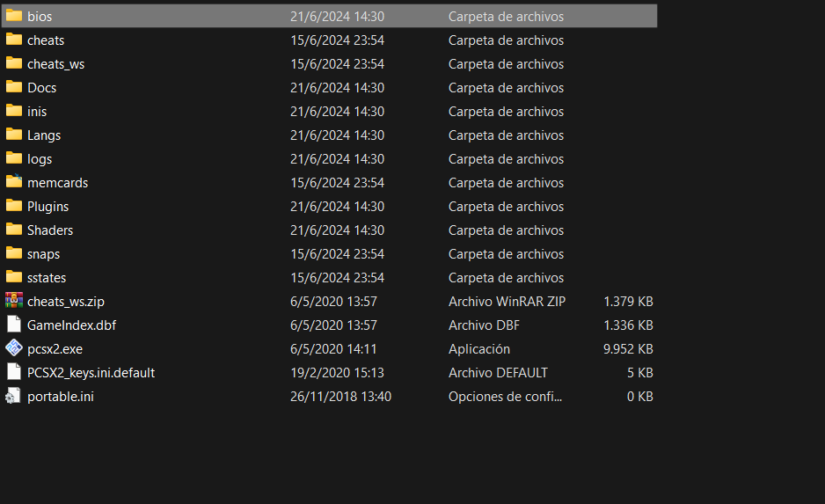
Task: Click the portable.ini settings file icon
Action: (13, 396)
